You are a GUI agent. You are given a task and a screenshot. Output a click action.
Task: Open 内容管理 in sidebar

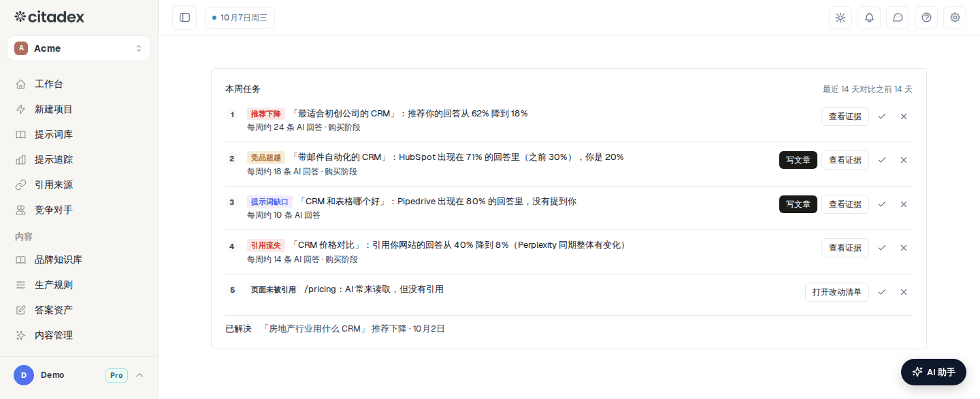(79, 336)
